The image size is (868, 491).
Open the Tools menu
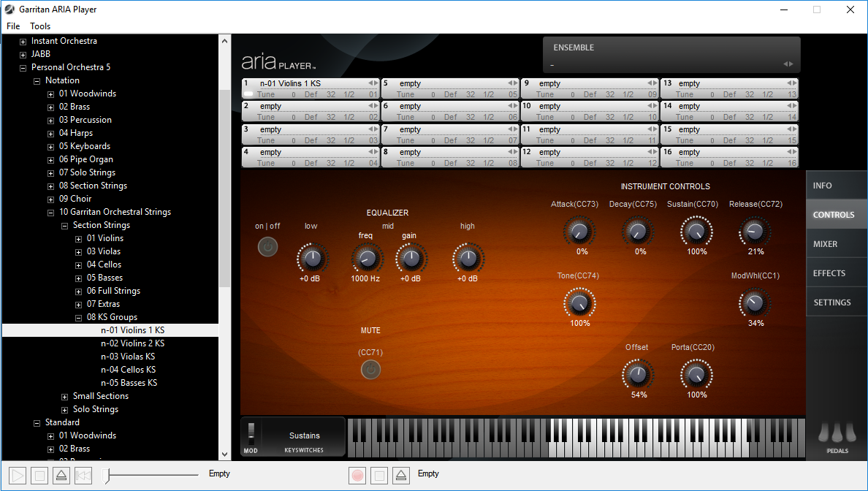point(40,26)
